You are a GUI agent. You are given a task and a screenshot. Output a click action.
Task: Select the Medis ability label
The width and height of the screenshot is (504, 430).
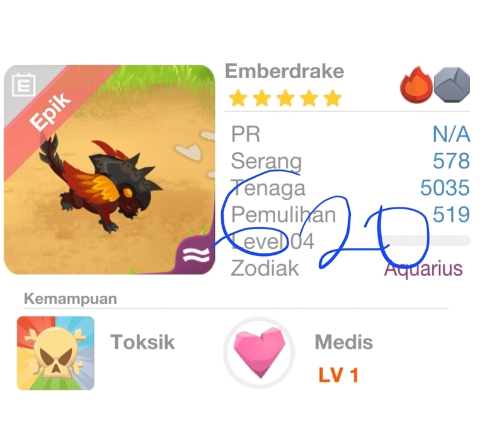click(x=343, y=342)
